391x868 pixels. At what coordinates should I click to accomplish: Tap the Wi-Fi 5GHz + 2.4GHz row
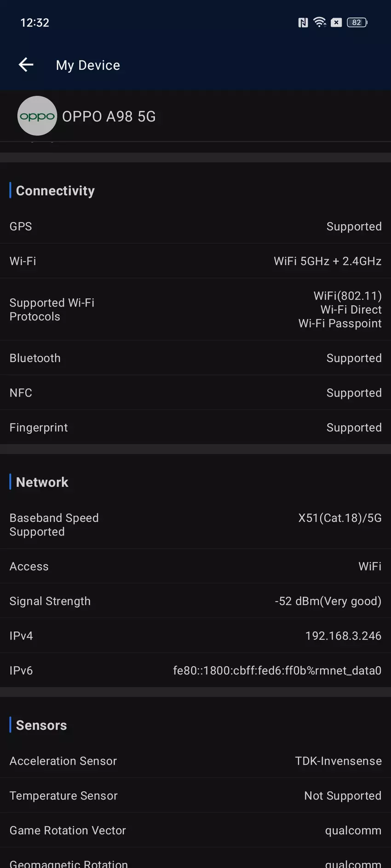click(195, 261)
